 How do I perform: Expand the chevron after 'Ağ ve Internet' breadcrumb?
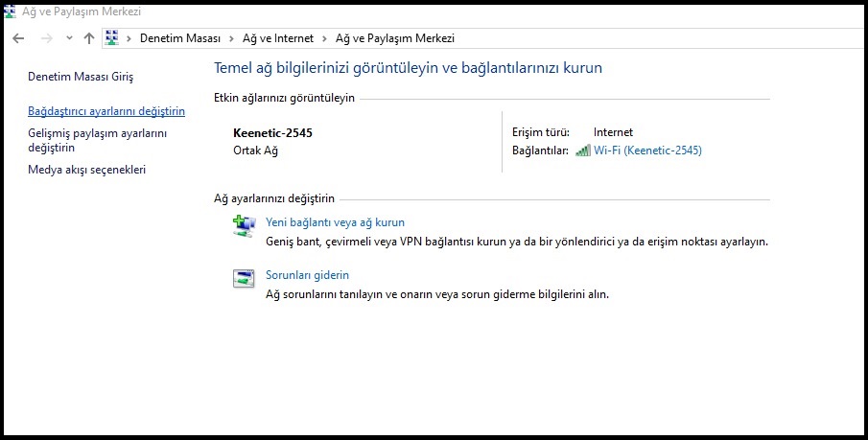point(327,38)
